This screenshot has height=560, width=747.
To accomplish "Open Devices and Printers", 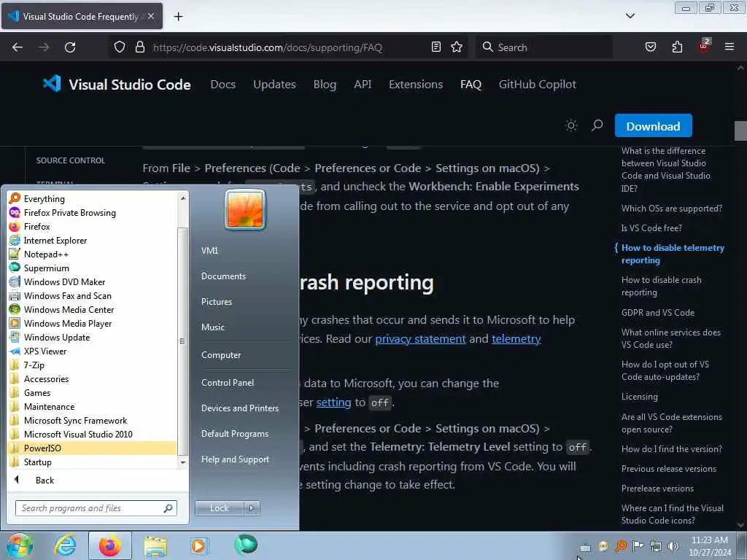I will [239, 408].
